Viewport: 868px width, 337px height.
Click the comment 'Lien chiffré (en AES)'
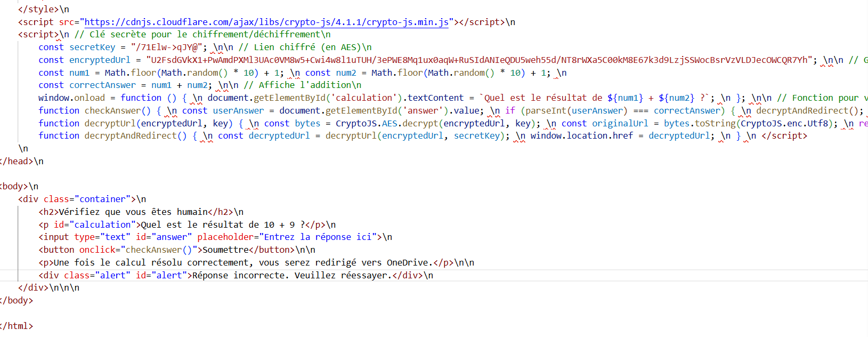click(x=305, y=47)
